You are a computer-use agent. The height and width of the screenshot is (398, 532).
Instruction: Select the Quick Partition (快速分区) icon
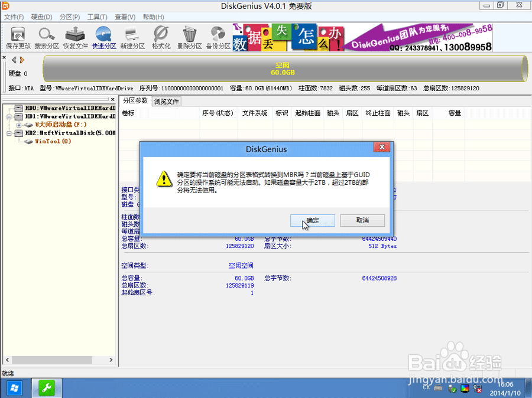[104, 38]
